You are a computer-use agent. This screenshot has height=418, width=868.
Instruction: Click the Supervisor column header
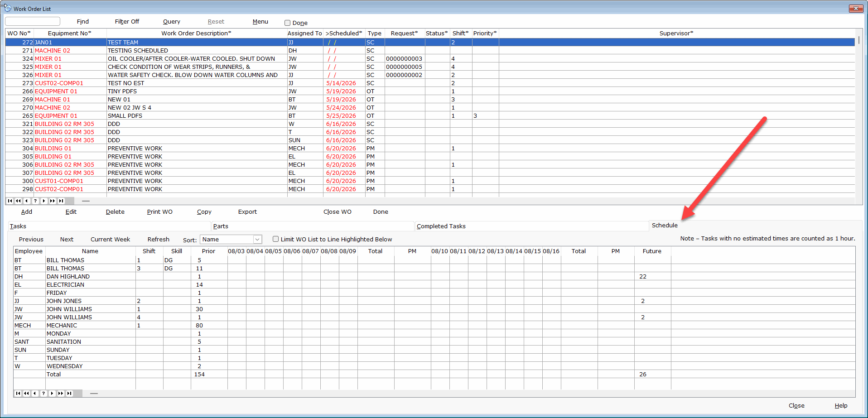pos(676,33)
